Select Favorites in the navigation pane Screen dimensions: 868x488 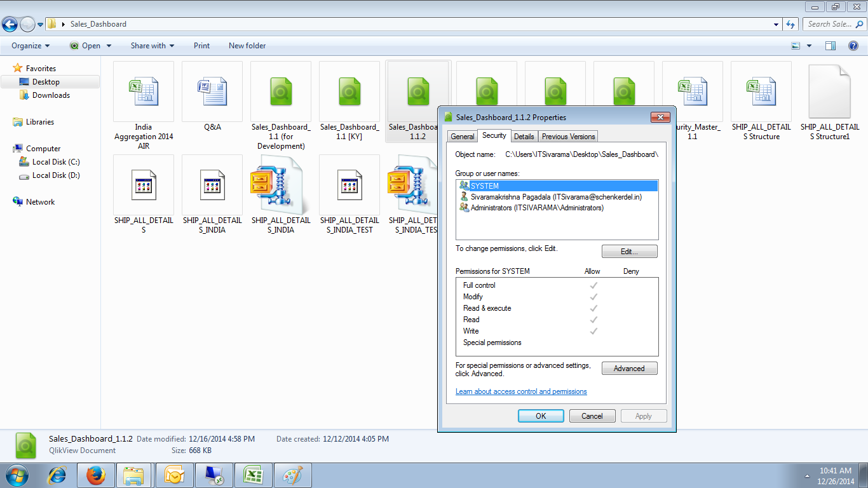(41, 69)
